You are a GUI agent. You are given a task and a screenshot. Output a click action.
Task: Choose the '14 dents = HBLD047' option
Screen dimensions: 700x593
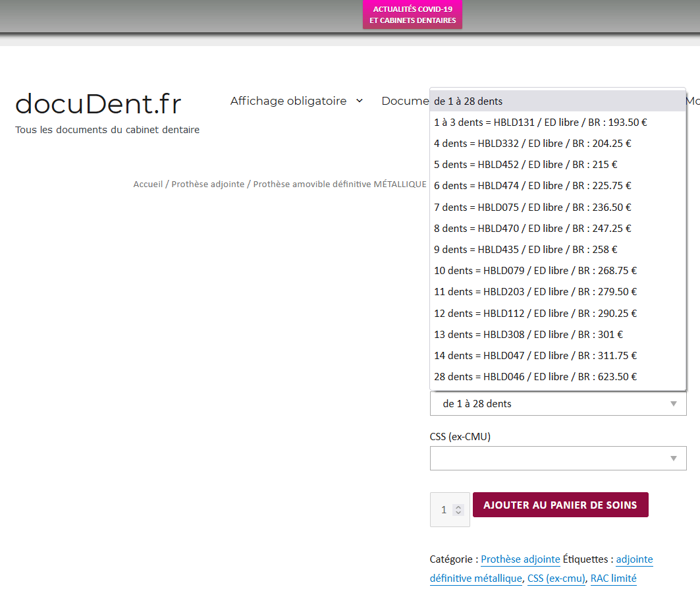(535, 355)
